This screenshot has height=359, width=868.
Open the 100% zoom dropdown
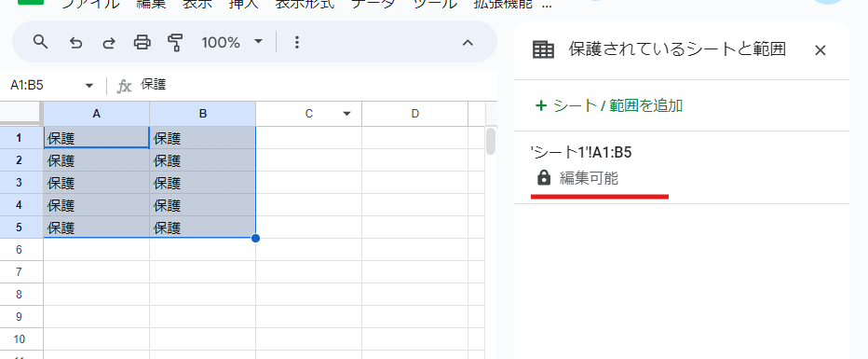(258, 42)
